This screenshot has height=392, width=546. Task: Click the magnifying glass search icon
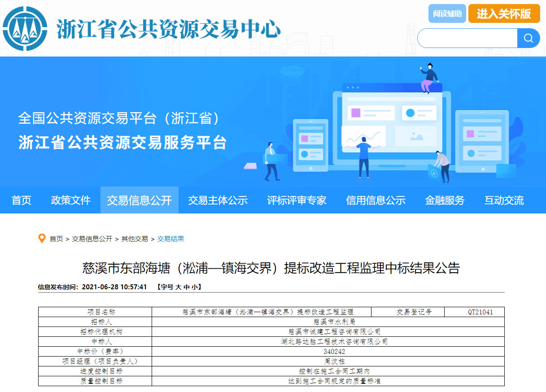coord(528,38)
